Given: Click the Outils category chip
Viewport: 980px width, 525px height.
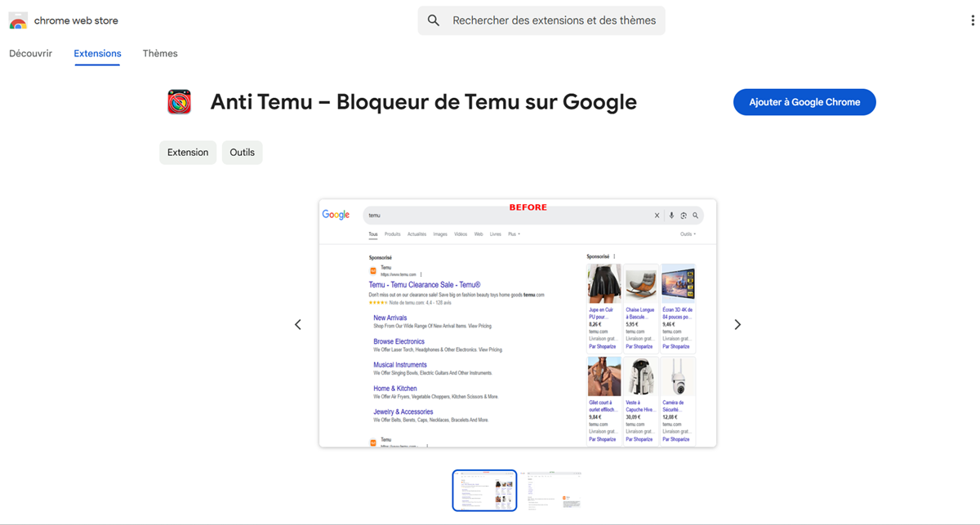Looking at the screenshot, I should click(x=243, y=152).
